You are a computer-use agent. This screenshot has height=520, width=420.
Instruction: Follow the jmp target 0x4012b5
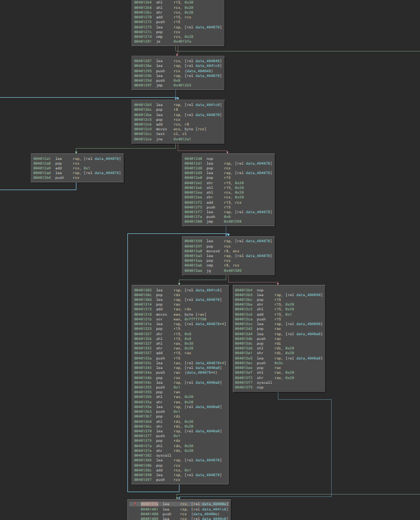182,85
